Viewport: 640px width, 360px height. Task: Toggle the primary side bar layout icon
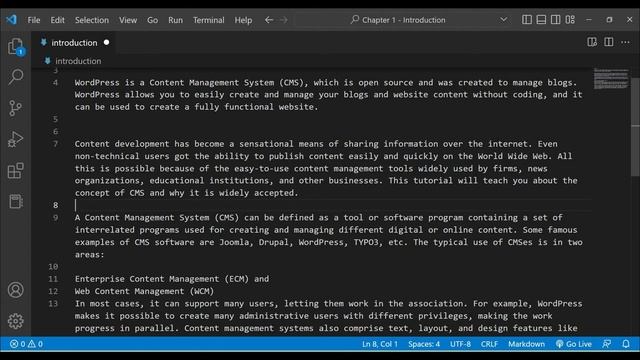click(527, 20)
